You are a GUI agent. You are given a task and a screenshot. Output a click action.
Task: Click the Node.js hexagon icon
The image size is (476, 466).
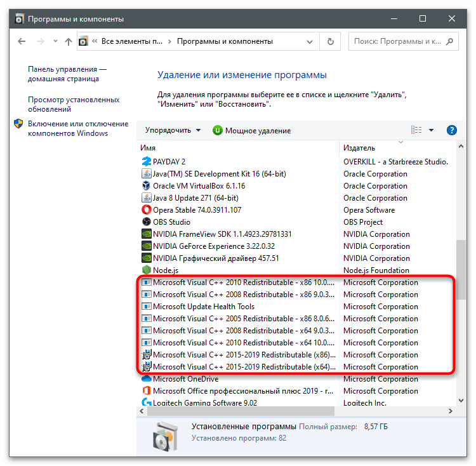(147, 270)
